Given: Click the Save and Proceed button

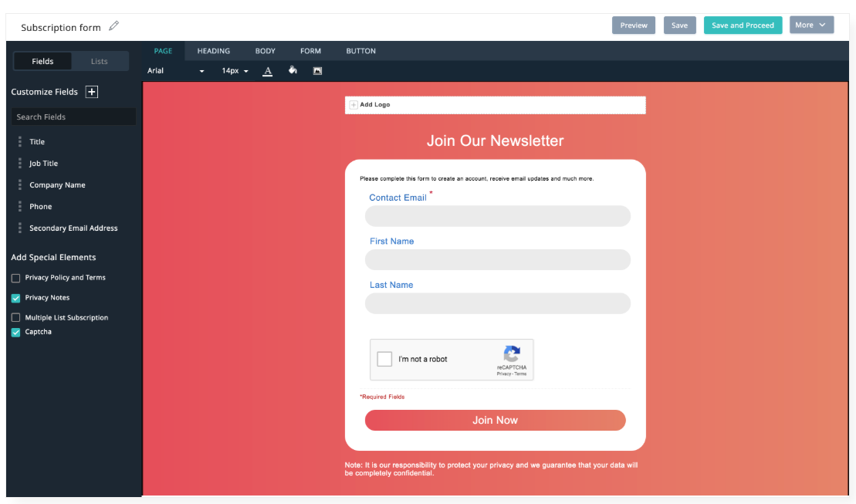Looking at the screenshot, I should (743, 25).
